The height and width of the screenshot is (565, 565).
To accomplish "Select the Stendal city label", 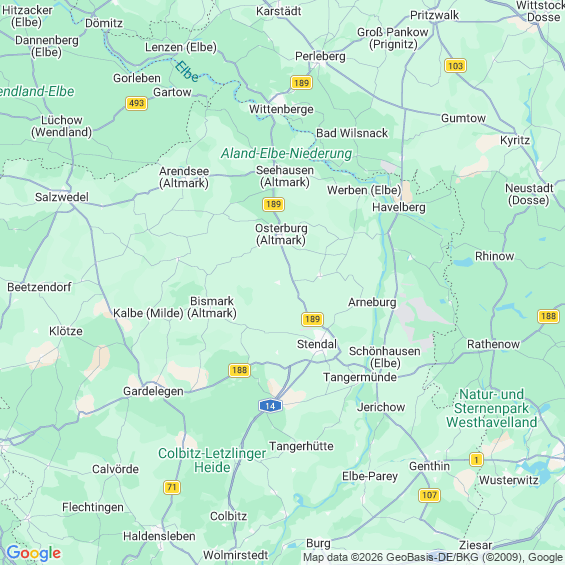I will pos(317,344).
